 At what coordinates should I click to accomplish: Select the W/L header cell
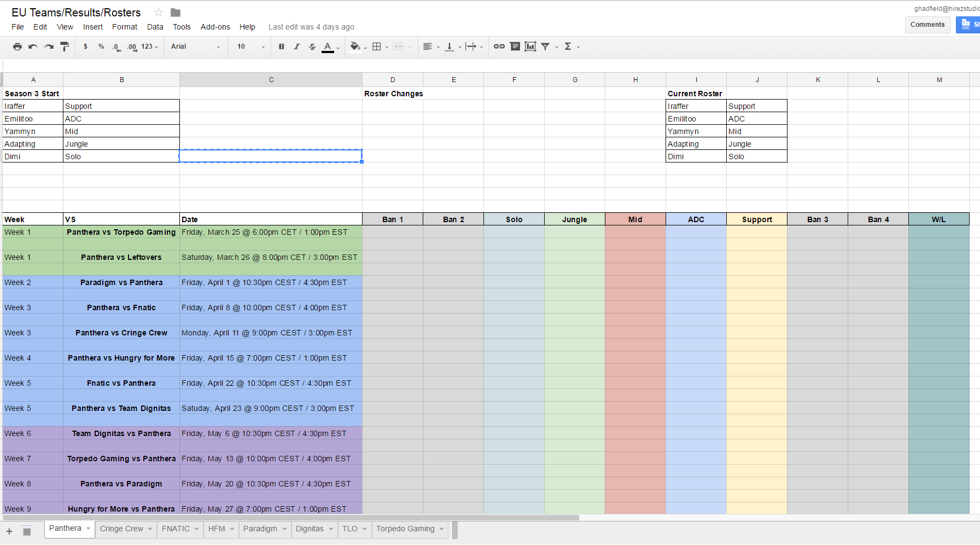point(939,219)
